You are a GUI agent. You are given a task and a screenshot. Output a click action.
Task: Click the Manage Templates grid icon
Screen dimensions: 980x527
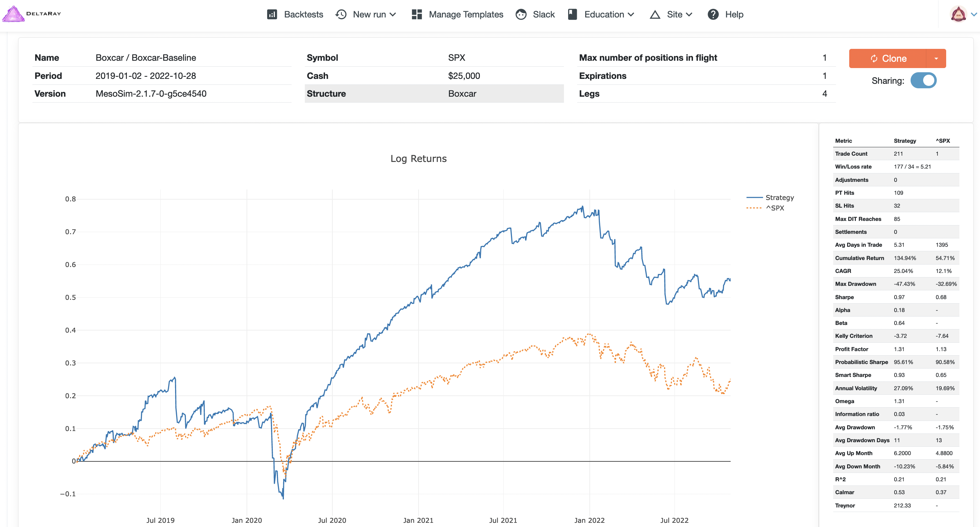417,14
